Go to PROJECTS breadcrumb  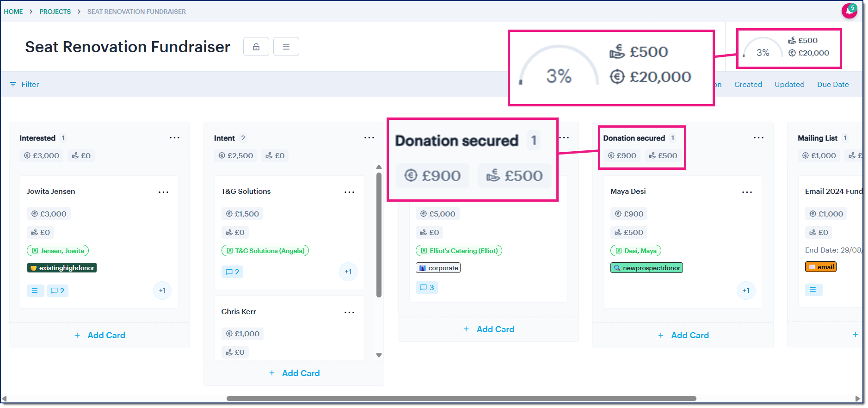tap(55, 12)
